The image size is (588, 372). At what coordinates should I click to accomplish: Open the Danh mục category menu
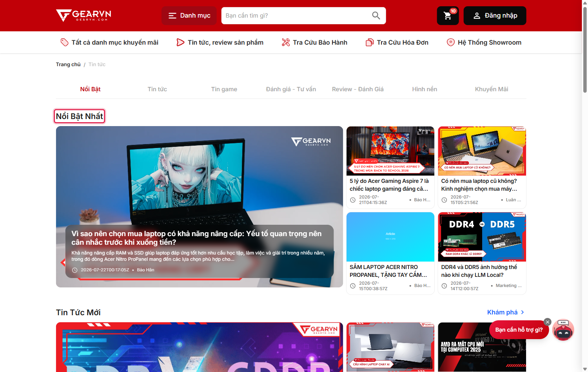coord(189,16)
